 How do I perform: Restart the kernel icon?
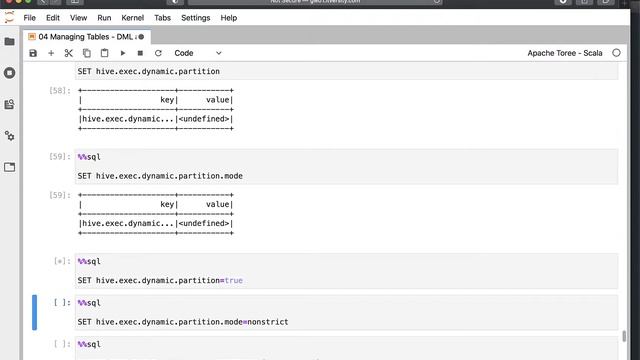[158, 53]
